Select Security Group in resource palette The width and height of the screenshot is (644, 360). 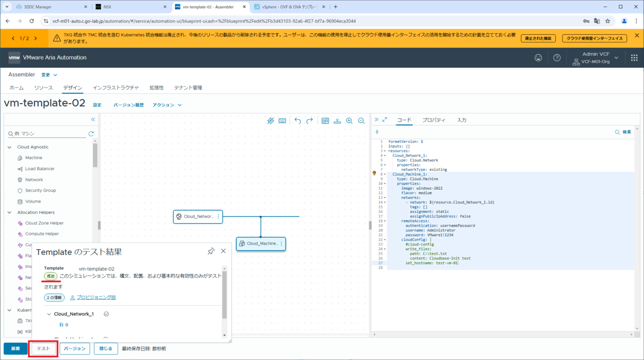[x=40, y=190]
